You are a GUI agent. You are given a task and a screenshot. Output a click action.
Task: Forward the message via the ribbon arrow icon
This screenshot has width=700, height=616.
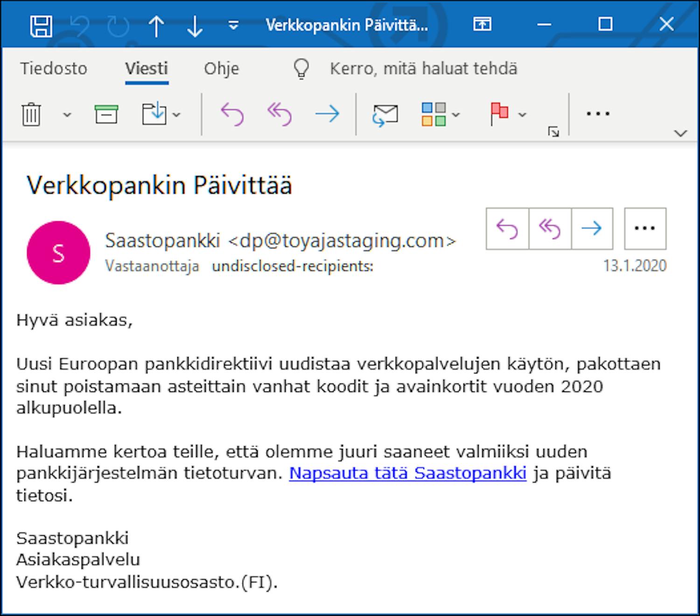pos(328,113)
